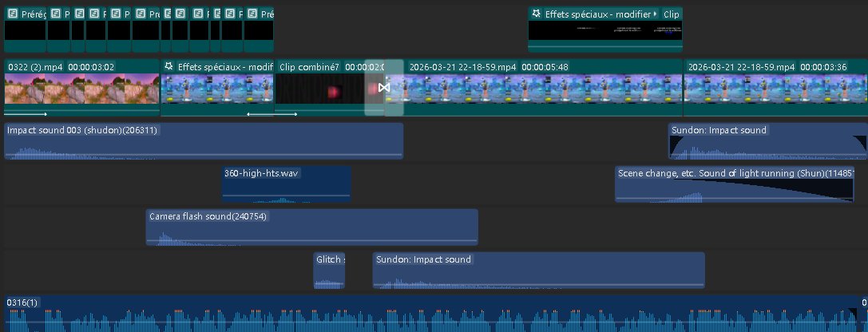Select the Sundon: Impact sound clip with fade curves
868x332 pixels.
(768, 141)
